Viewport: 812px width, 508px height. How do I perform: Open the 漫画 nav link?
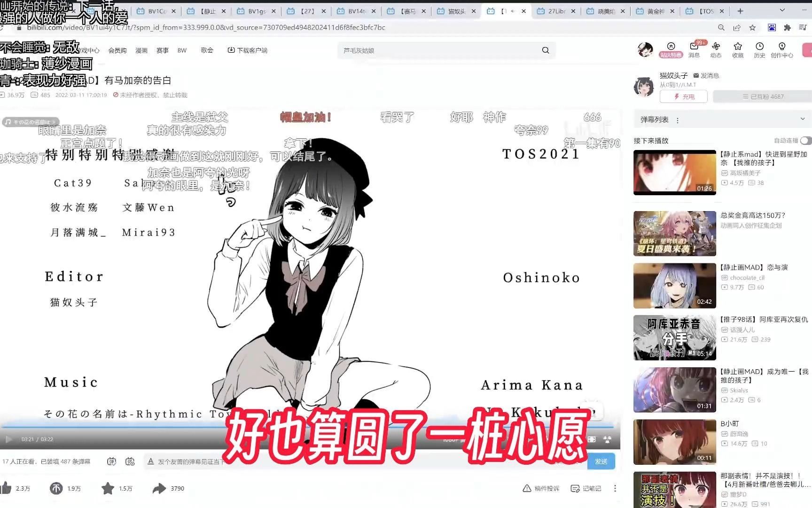point(141,50)
